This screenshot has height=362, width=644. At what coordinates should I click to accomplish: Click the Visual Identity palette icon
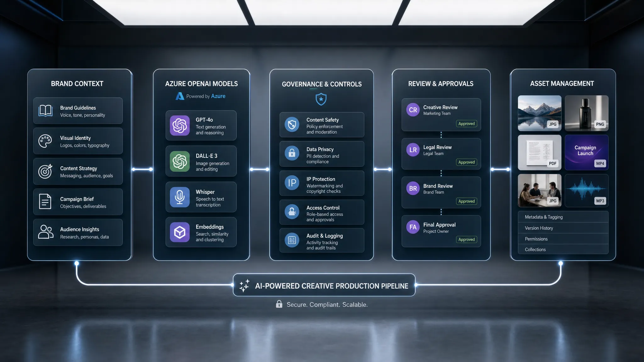click(x=45, y=141)
